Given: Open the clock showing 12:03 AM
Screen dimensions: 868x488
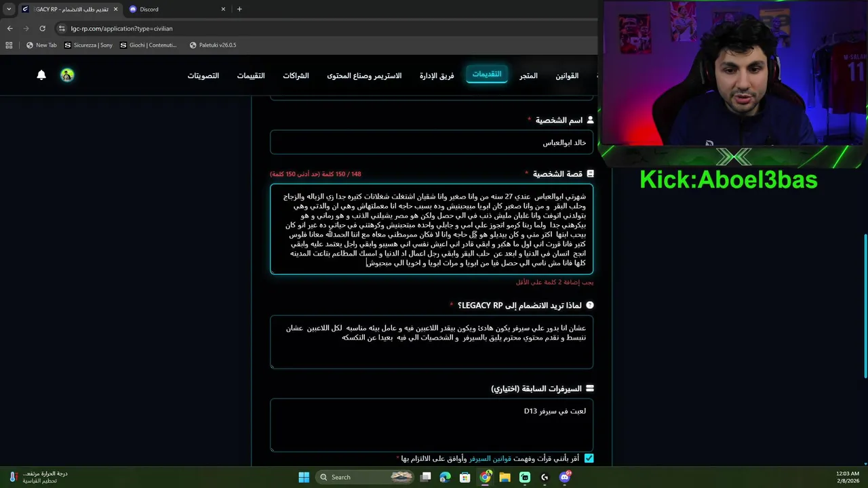Looking at the screenshot, I should pyautogui.click(x=848, y=477).
